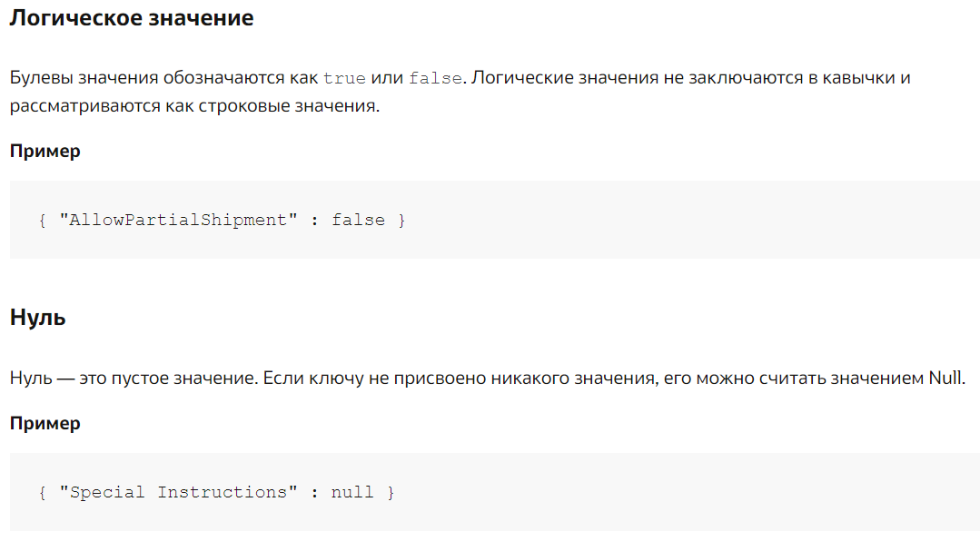Viewport: 980px width, 551px height.
Task: Click the closing brace after the false value
Action: click(x=401, y=221)
